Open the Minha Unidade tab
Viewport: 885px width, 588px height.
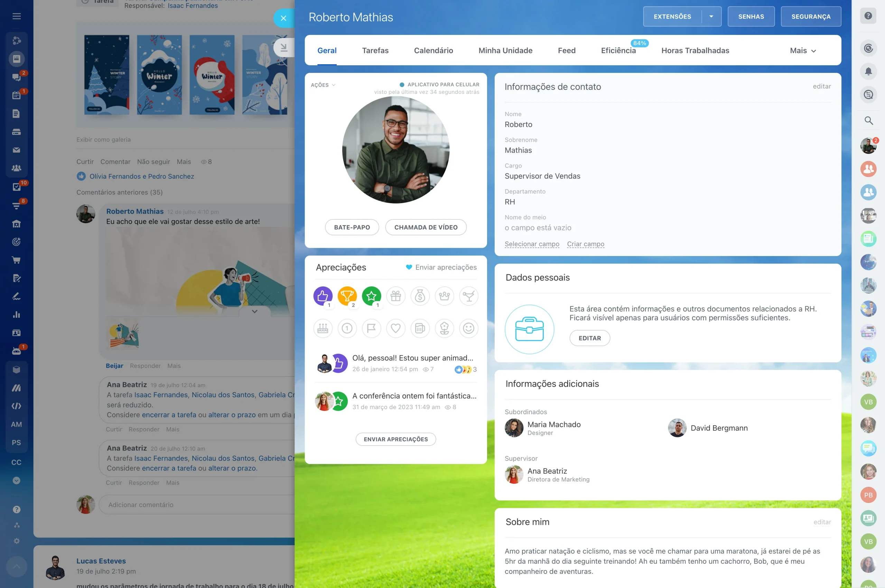(x=505, y=51)
